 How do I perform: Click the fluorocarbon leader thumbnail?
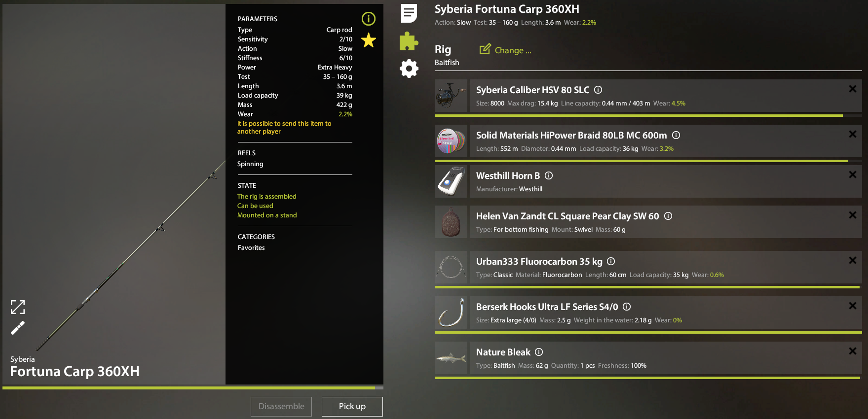pyautogui.click(x=451, y=267)
